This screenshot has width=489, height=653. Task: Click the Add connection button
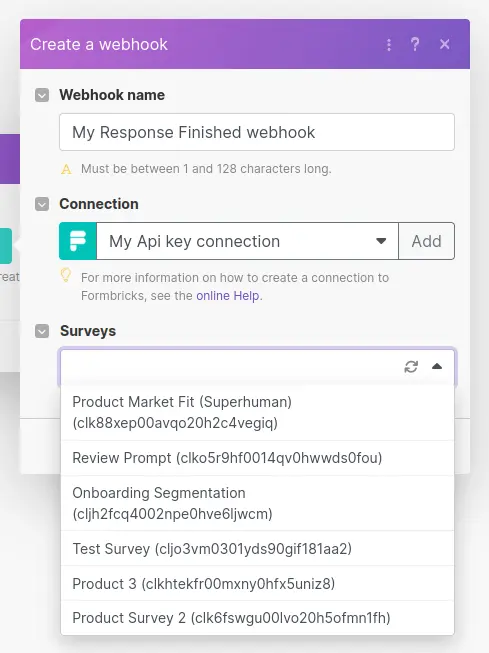point(427,241)
